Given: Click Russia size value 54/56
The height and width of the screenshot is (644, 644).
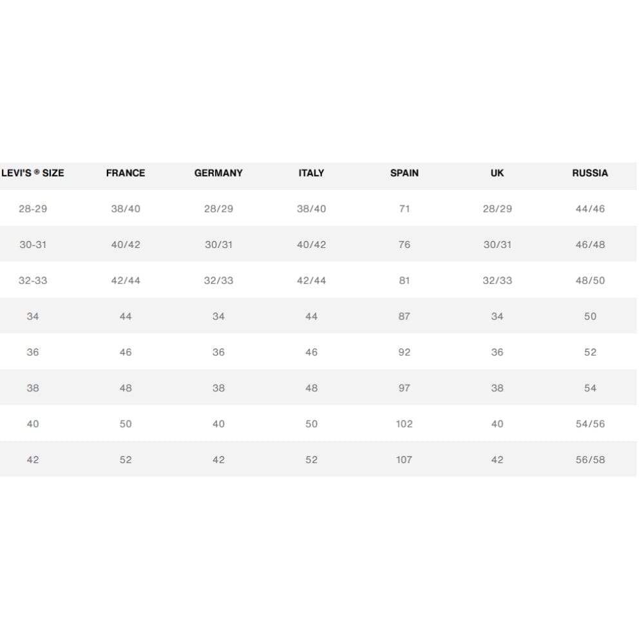Looking at the screenshot, I should pyautogui.click(x=590, y=424).
